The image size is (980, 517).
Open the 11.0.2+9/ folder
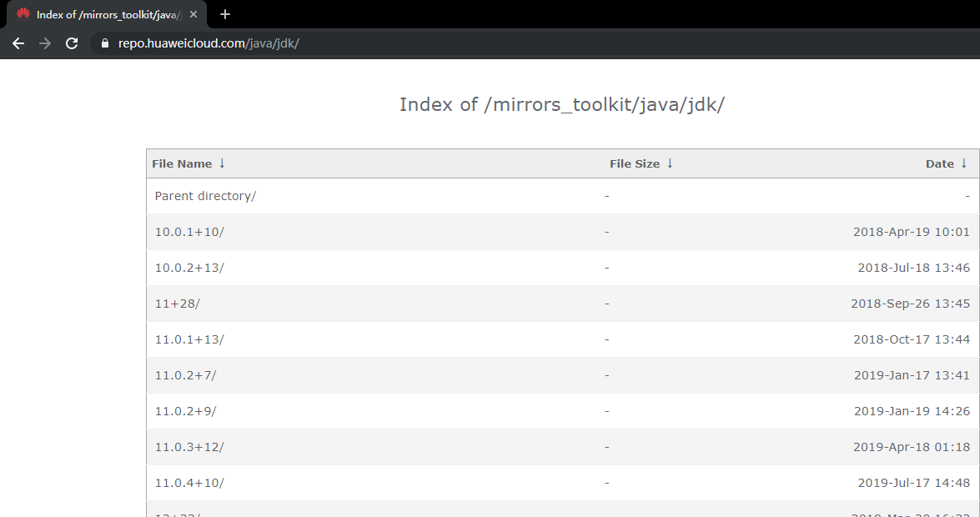(x=186, y=411)
